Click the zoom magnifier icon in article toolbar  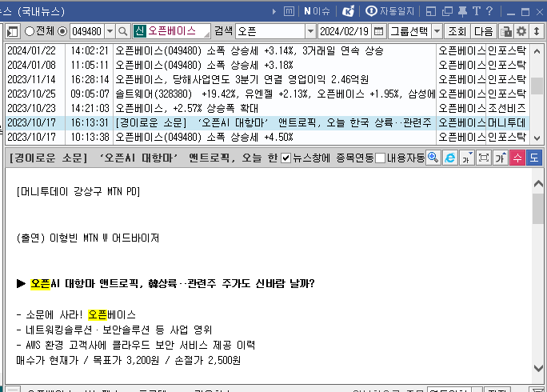pos(433,158)
